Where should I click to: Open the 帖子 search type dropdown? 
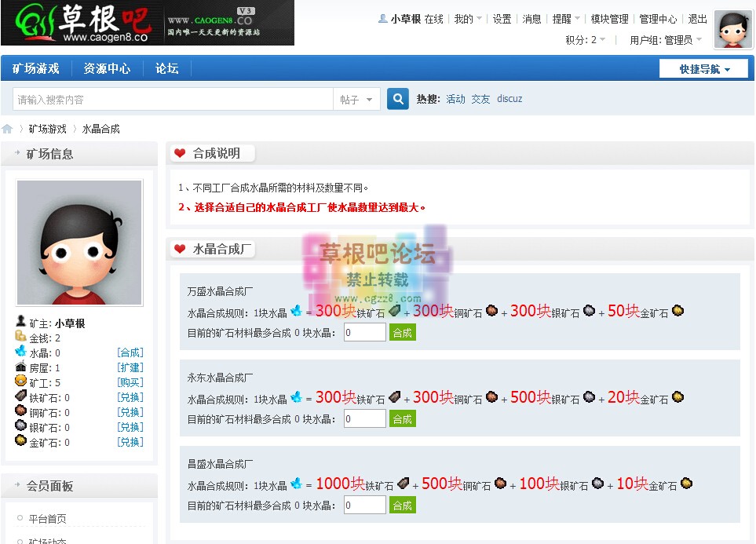(356, 100)
